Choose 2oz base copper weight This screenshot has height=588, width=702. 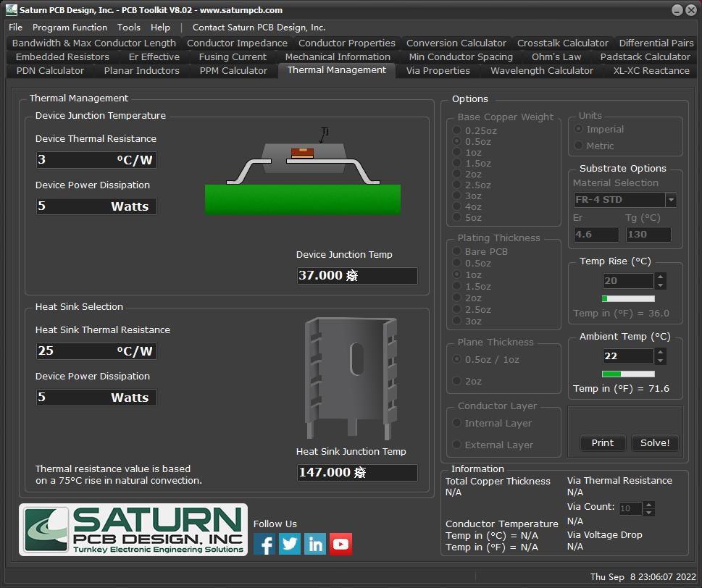point(456,174)
